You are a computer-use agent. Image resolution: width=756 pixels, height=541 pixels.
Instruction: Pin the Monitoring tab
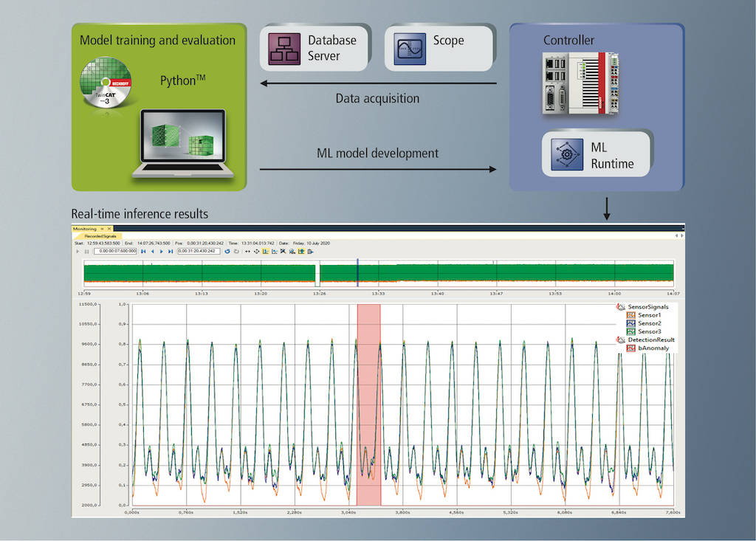click(x=102, y=229)
